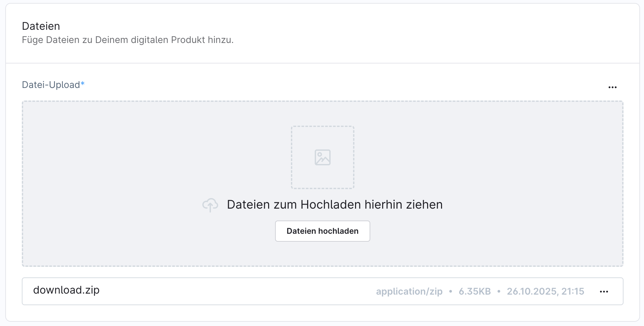Click the bullet separator after 6.35KB

tap(499, 291)
